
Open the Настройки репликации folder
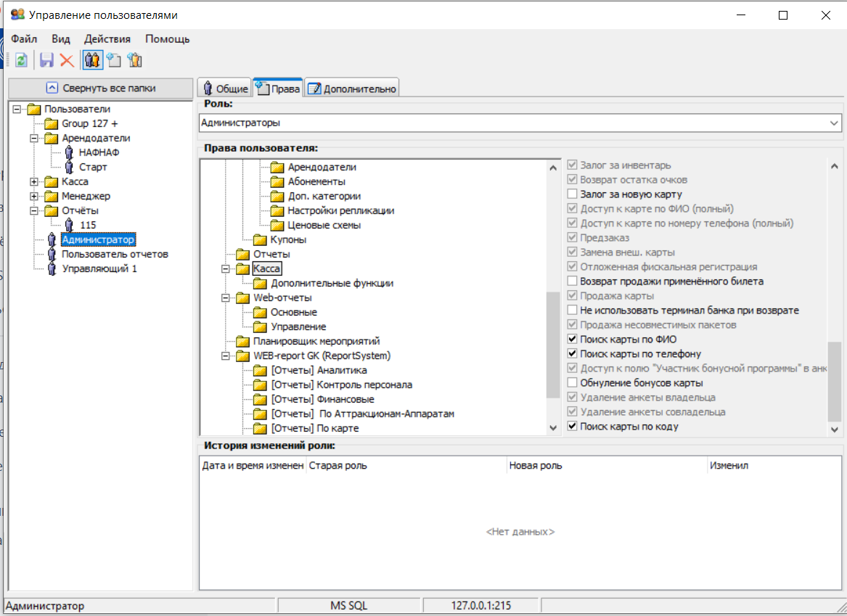[341, 211]
